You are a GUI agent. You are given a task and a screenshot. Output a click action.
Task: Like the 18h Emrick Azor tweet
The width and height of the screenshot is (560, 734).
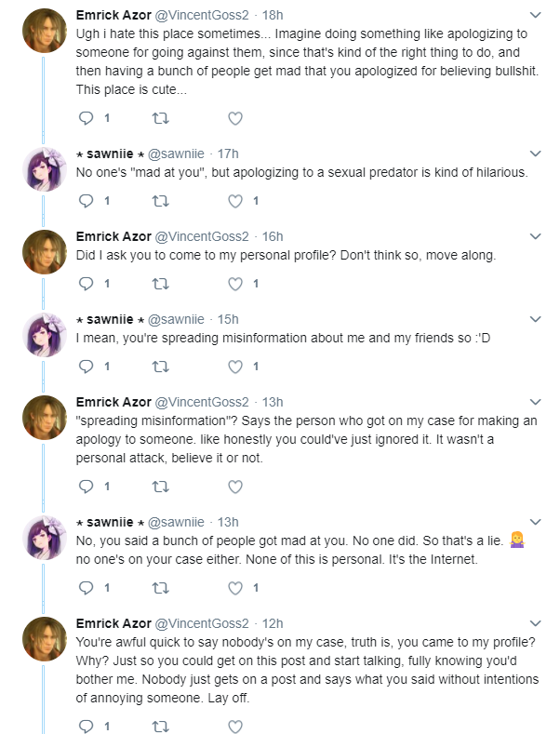[x=235, y=118]
